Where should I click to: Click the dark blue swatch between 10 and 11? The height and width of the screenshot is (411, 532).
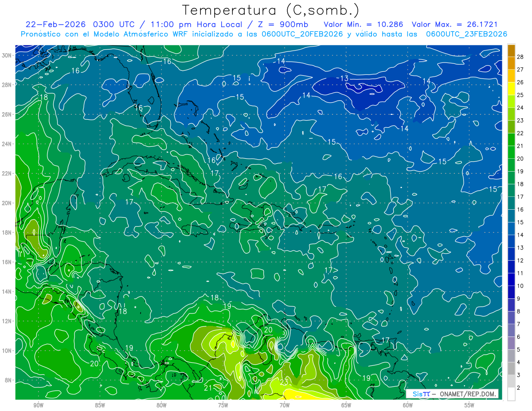point(511,279)
